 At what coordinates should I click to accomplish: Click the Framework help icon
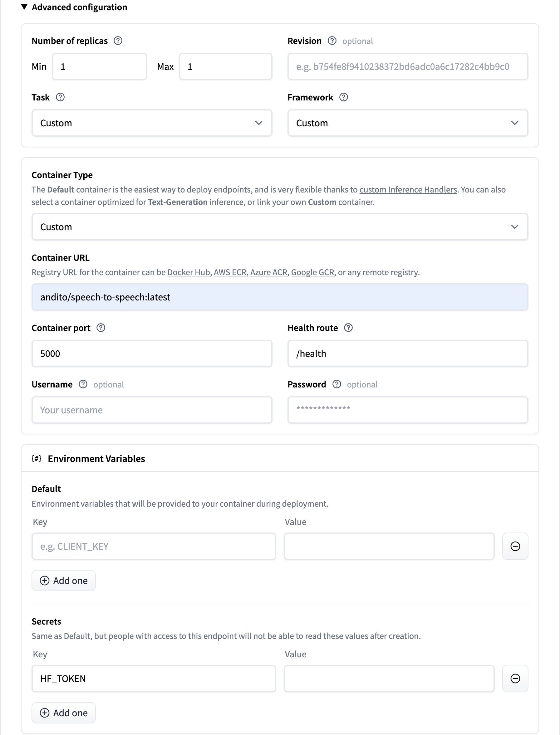(343, 97)
